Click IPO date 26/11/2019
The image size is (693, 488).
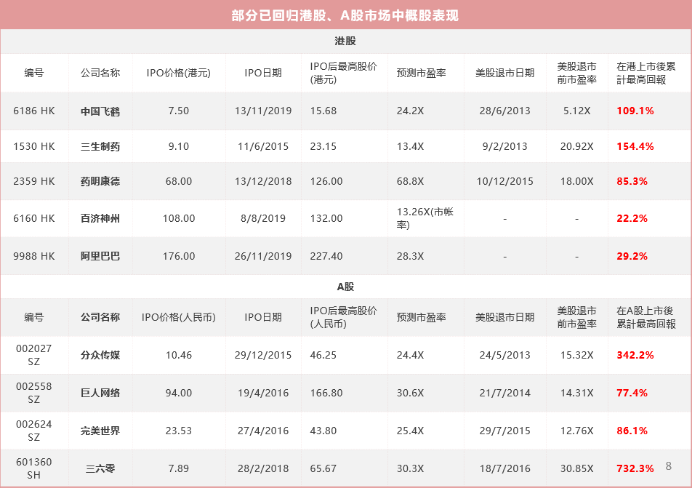(x=263, y=256)
